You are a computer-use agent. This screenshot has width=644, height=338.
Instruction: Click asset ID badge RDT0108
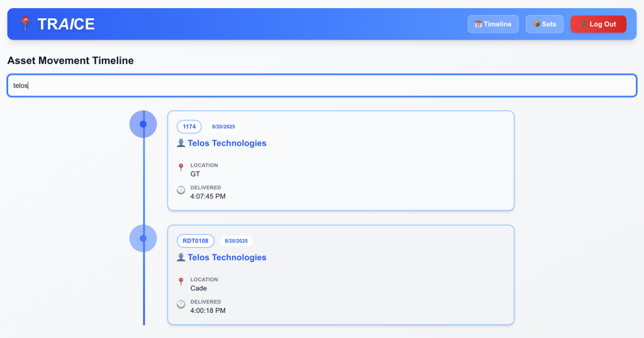(x=196, y=241)
